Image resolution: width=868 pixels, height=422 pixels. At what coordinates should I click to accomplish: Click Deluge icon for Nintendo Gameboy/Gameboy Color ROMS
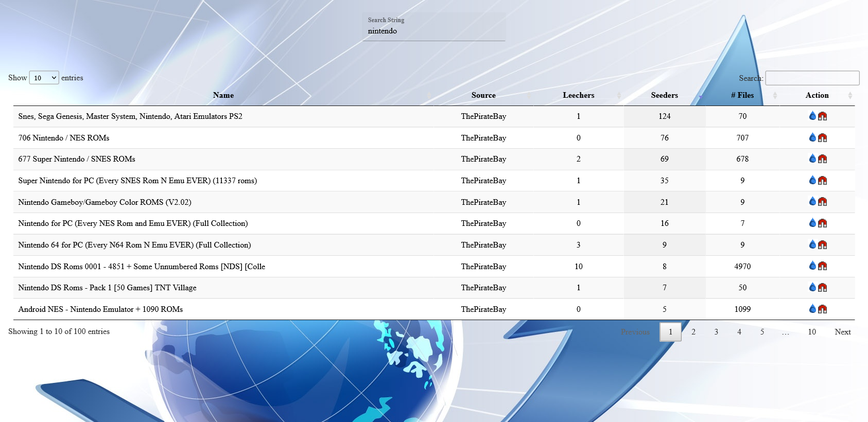[x=812, y=202]
